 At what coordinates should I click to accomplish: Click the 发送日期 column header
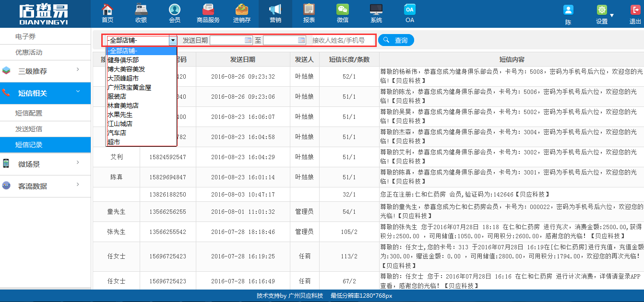click(x=243, y=59)
